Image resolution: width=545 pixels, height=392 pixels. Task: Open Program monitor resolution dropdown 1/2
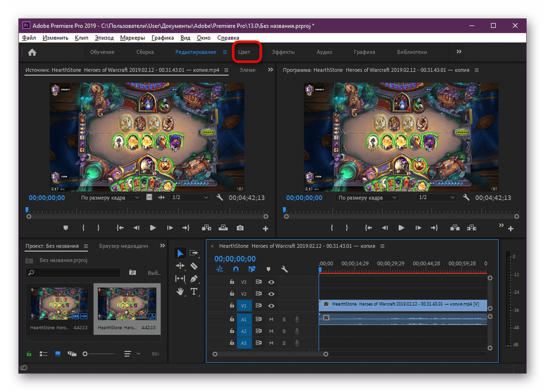pyautogui.click(x=435, y=197)
